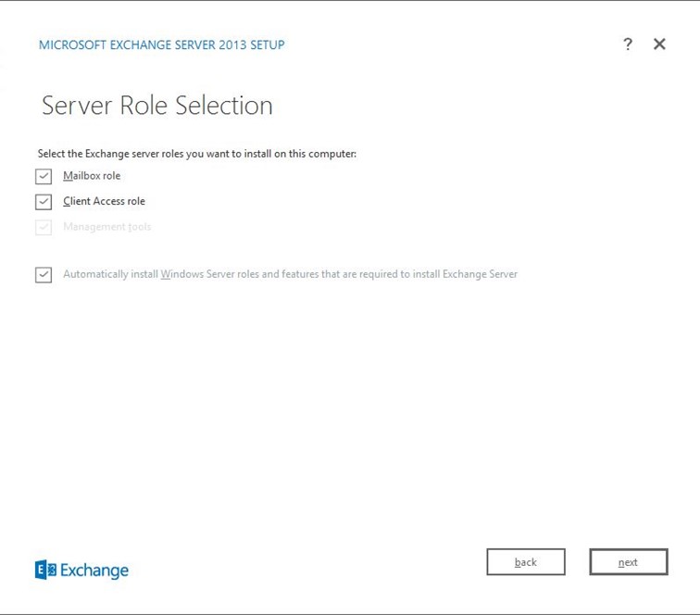
Task: Click the words "install on this computer"
Action: click(312, 154)
